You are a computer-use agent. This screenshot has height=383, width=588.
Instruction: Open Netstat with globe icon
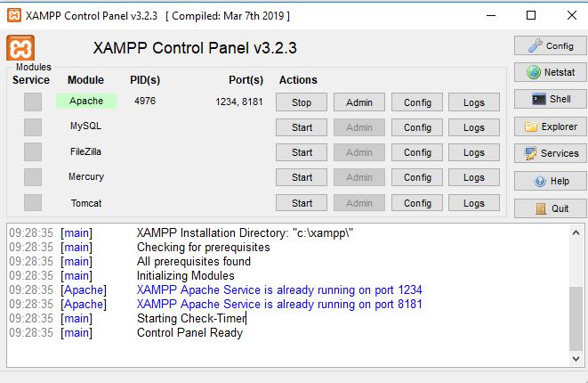[550, 72]
